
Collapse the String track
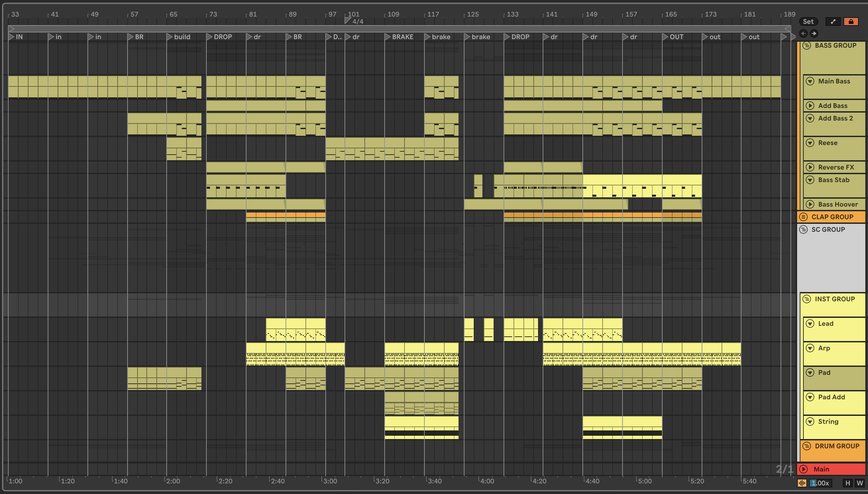point(810,421)
